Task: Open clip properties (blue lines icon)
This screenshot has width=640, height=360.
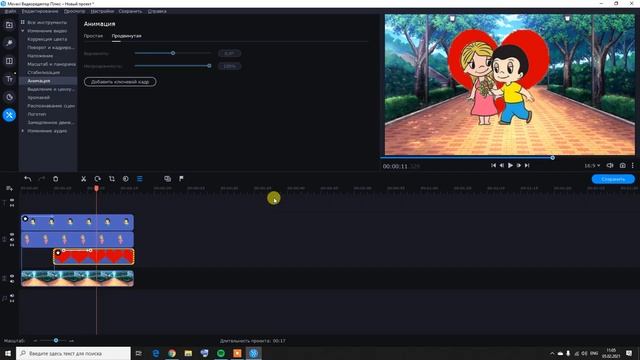Action: pyautogui.click(x=140, y=179)
